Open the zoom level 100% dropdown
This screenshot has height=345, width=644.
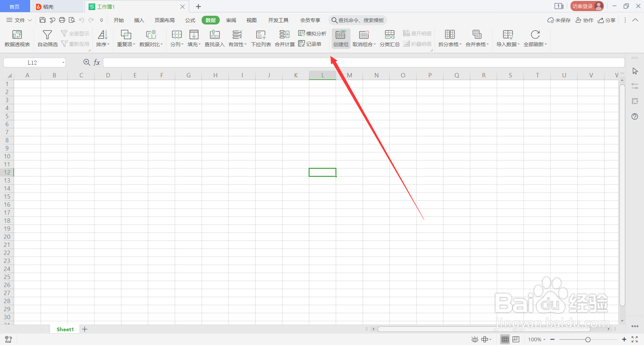click(537, 340)
